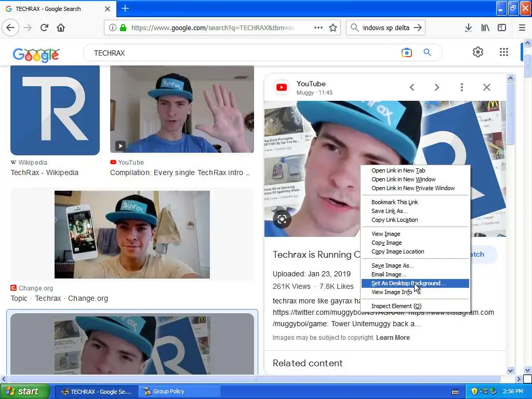
Task: Open Topic · Techrax · Change.org link
Action: [59, 298]
